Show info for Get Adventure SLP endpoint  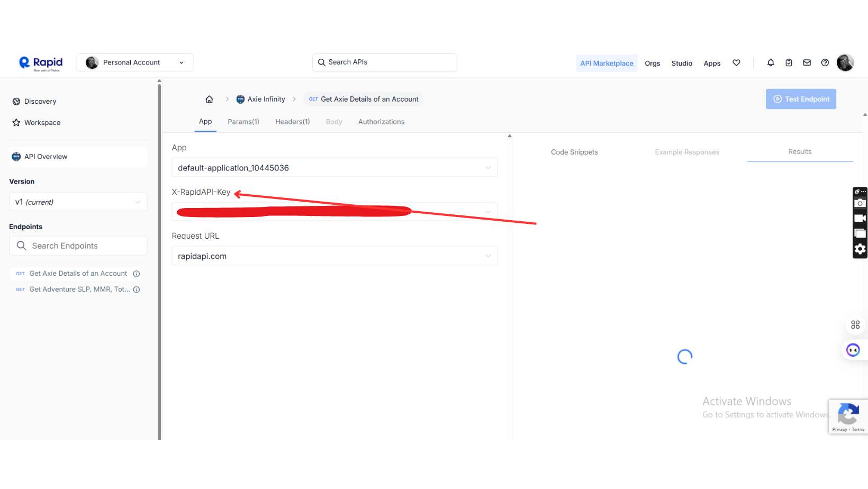point(137,289)
